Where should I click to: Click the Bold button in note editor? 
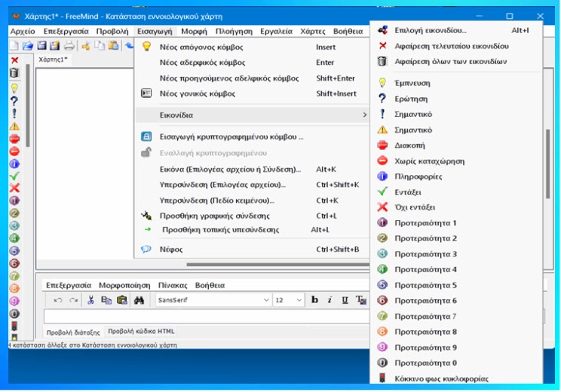pos(314,300)
